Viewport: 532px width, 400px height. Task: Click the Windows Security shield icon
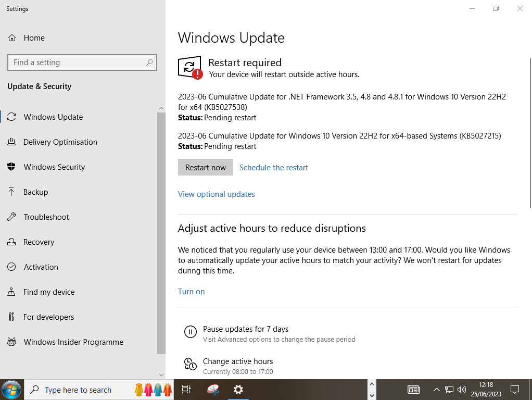pos(11,167)
